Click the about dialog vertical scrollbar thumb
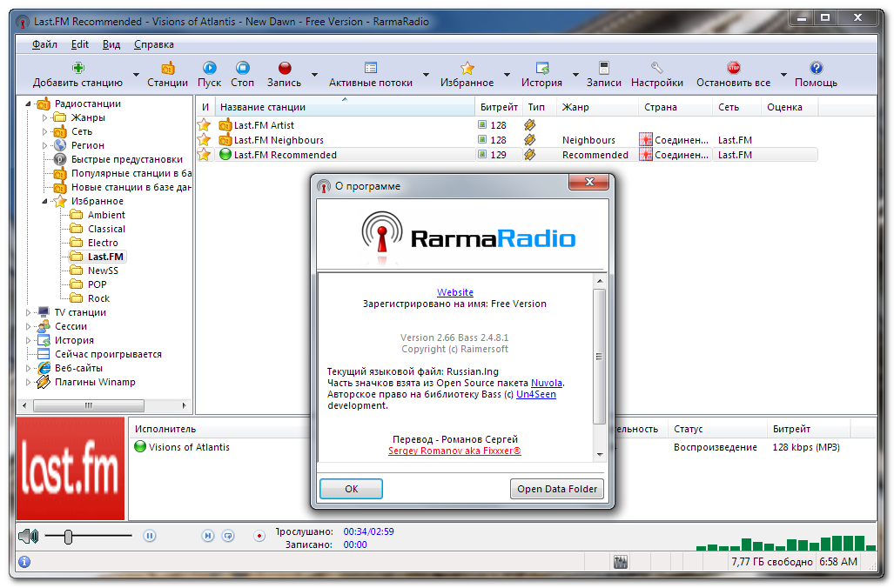Screen dimensions: 894x588 (x=599, y=357)
